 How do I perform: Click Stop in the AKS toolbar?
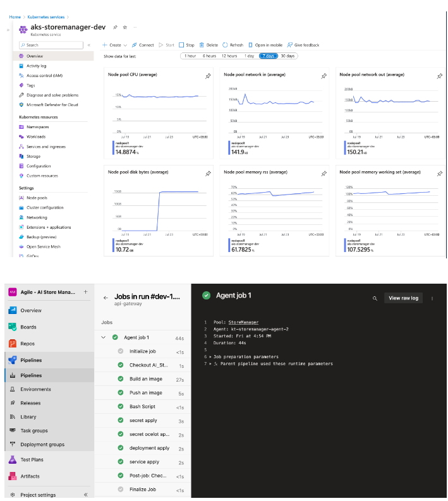tap(186, 45)
